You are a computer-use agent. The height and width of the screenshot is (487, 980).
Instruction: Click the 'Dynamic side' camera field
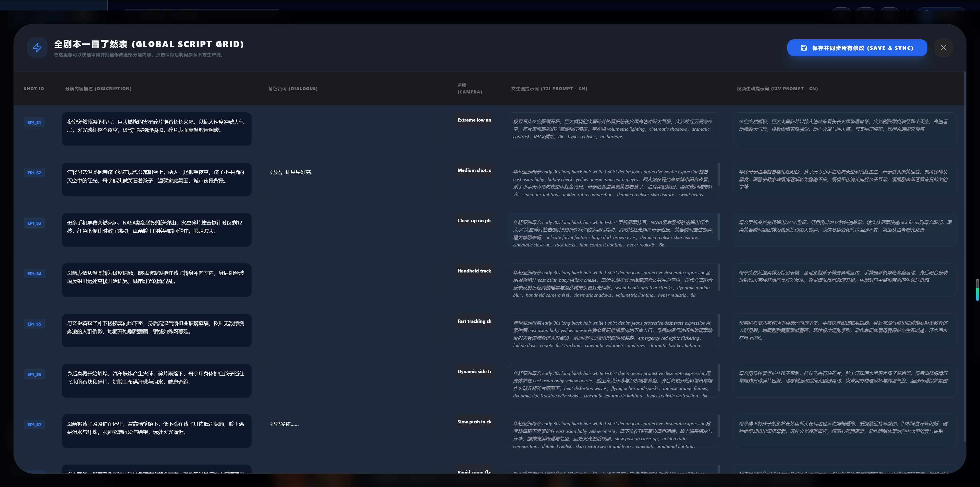point(474,372)
